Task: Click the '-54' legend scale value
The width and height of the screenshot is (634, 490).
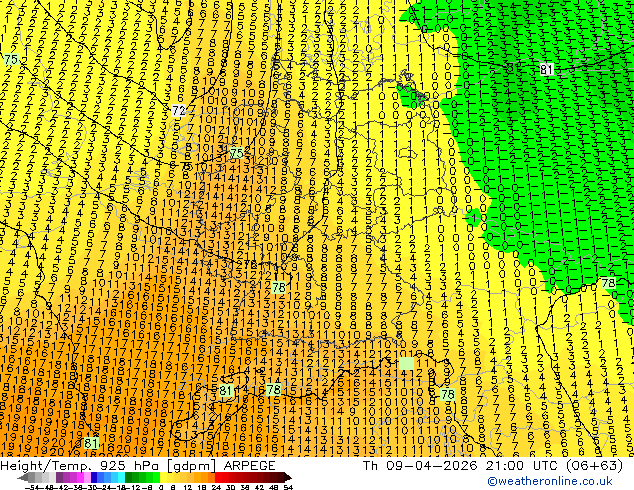Action: point(32,487)
